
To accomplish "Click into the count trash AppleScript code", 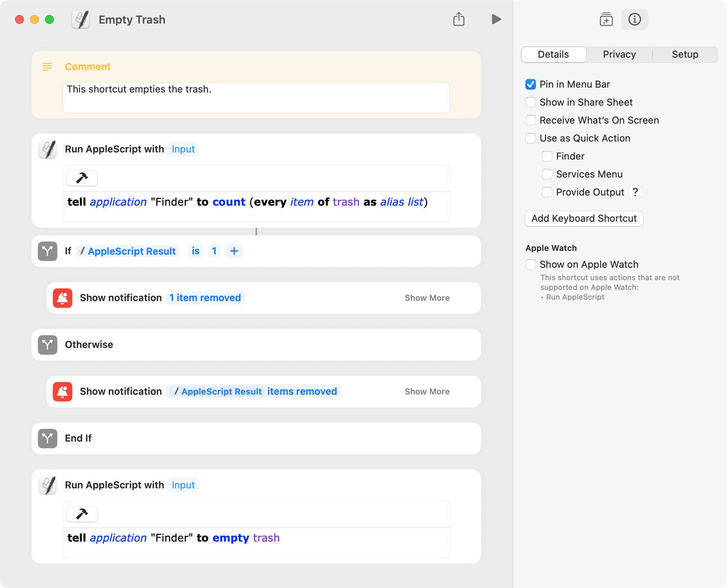I will pos(256,207).
